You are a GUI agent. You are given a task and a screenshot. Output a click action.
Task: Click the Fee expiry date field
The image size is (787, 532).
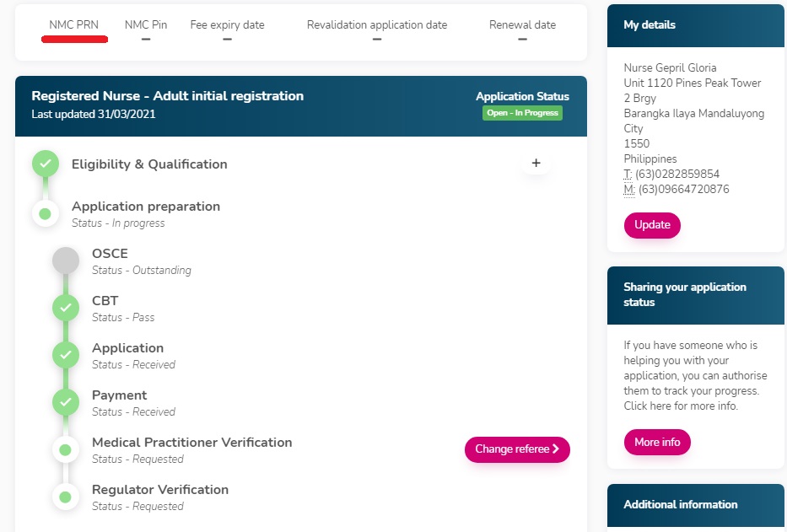[x=227, y=25]
